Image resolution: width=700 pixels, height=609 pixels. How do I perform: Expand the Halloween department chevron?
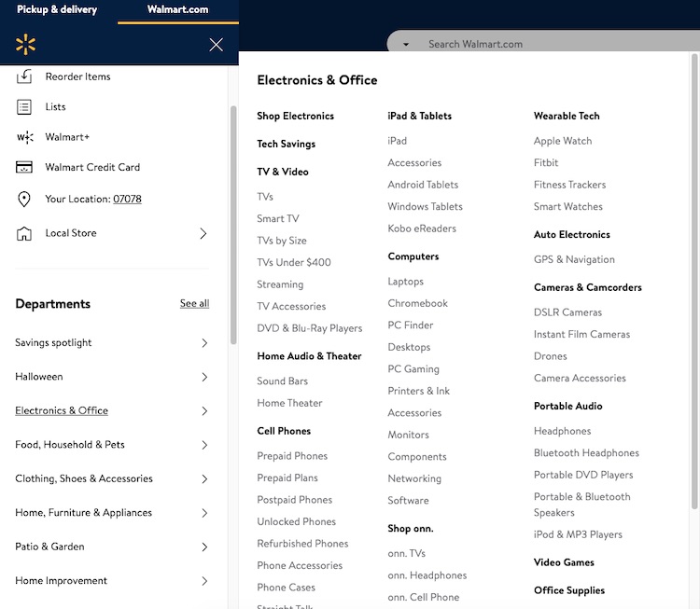coord(204,377)
